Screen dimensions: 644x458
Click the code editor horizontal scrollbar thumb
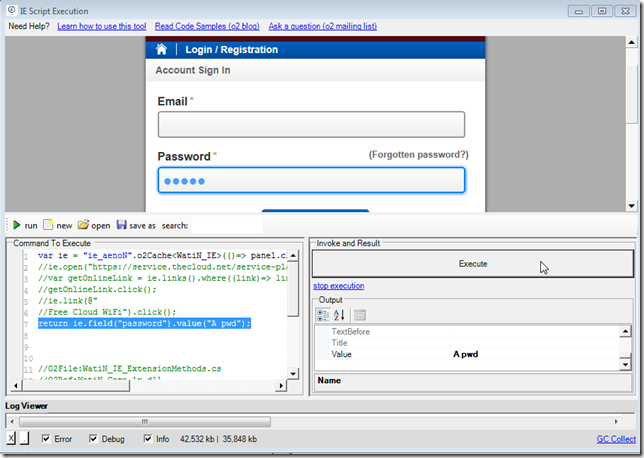tap(76, 386)
